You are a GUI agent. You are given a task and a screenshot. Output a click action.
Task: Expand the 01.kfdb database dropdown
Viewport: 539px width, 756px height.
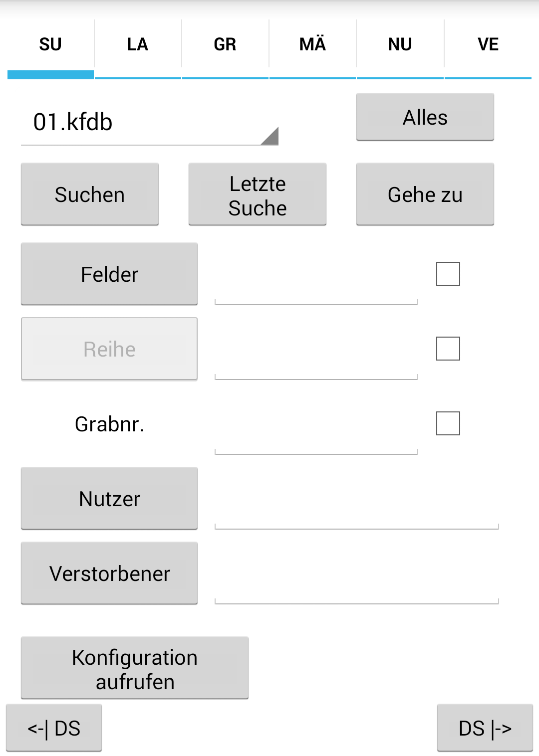tap(150, 122)
